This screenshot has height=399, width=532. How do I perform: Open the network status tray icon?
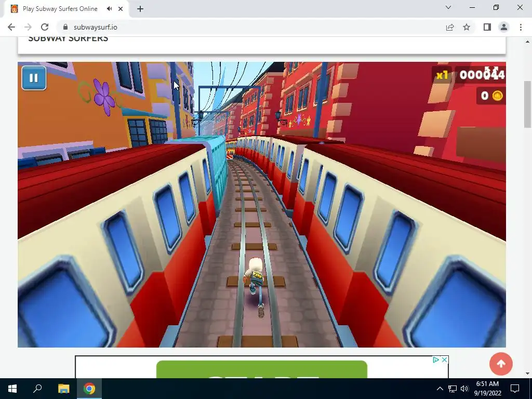coord(453,389)
